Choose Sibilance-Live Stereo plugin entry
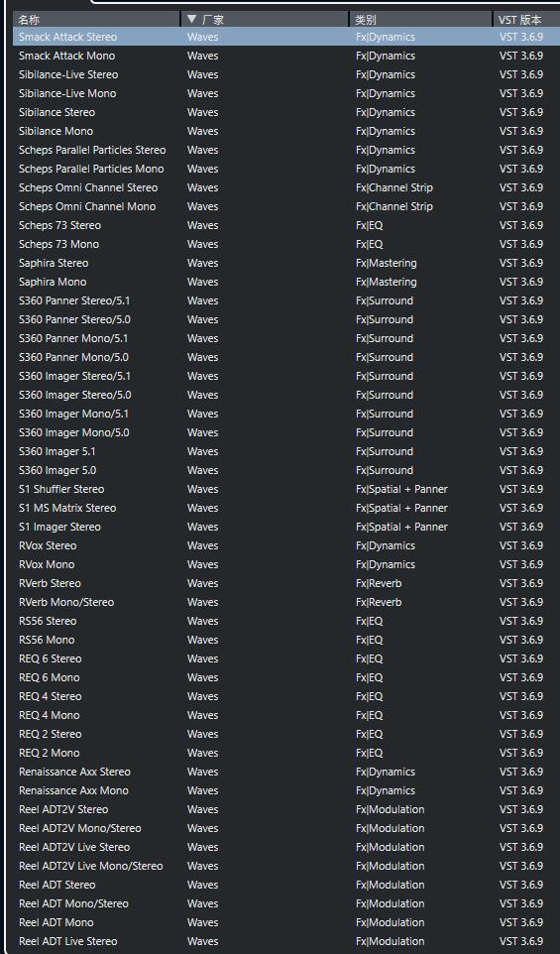Viewport: 560px width, 954px height. [286, 74]
